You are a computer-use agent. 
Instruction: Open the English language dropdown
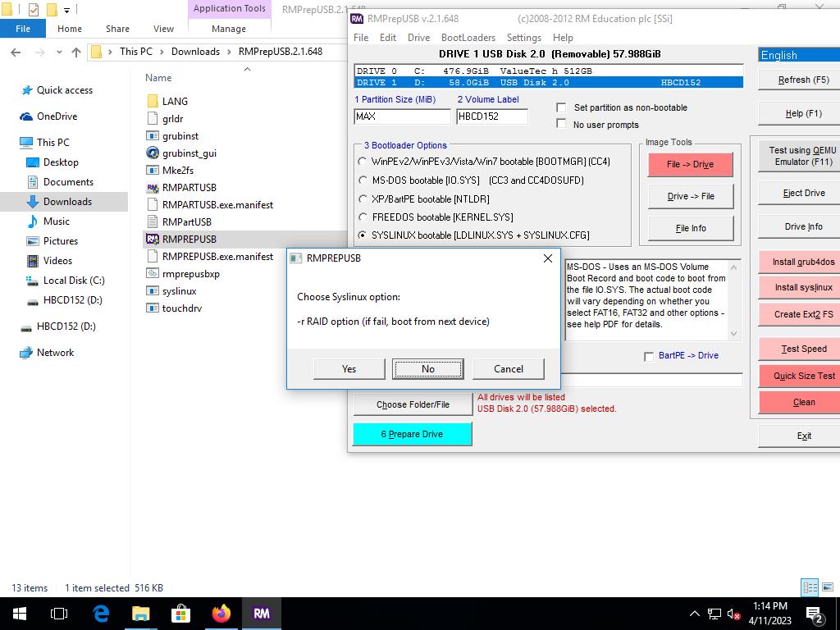798,55
